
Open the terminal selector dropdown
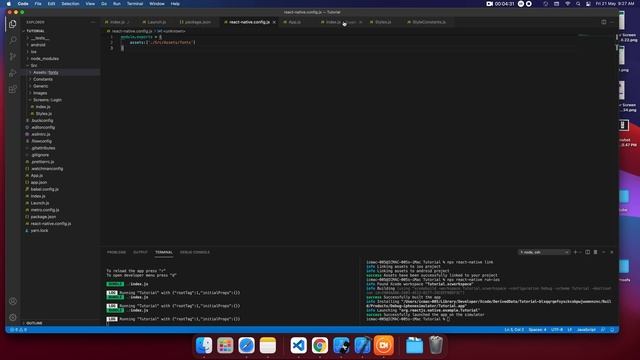tap(544, 252)
